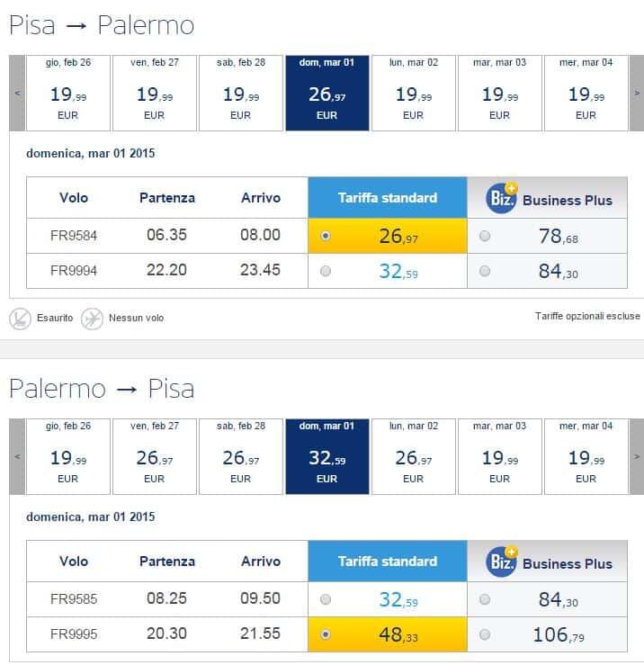
Task: Select Business Plus fare 78,68 for FR9584
Action: pyautogui.click(x=486, y=236)
